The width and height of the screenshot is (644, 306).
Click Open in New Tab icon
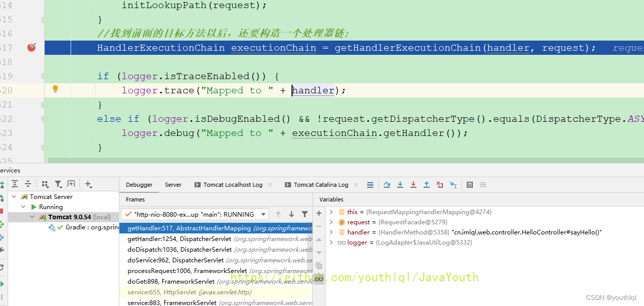71,184
